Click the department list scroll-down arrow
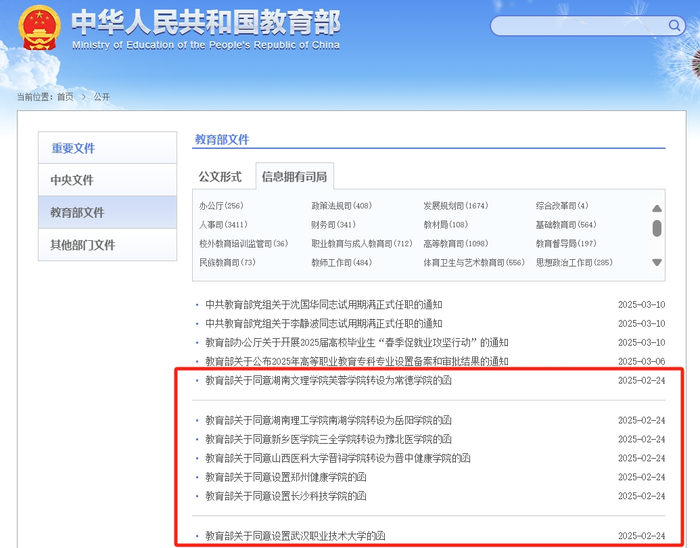 657,262
